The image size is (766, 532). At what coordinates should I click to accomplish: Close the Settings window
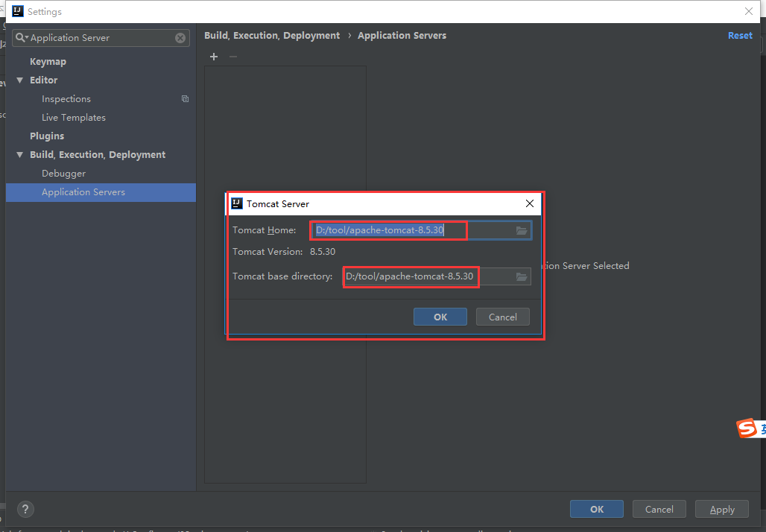748,11
